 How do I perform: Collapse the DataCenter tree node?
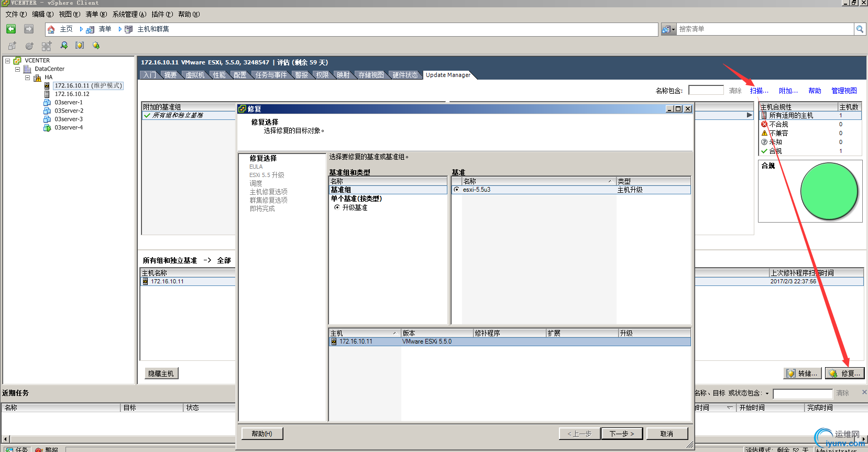[x=17, y=69]
